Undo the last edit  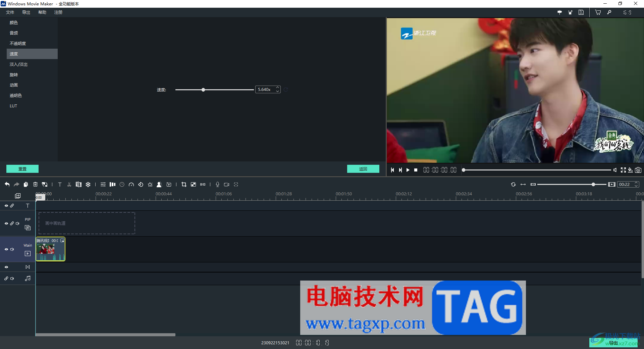[x=7, y=184]
